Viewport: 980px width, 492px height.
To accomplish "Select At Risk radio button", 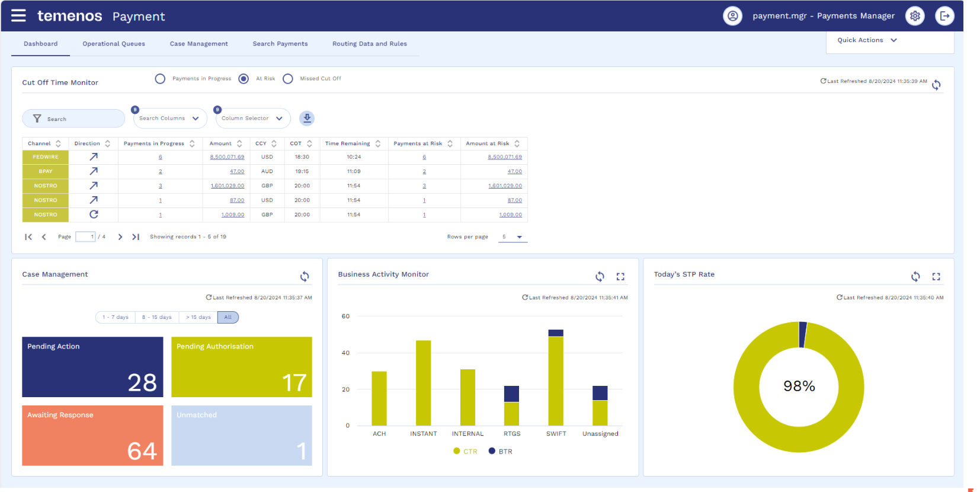I will (244, 79).
